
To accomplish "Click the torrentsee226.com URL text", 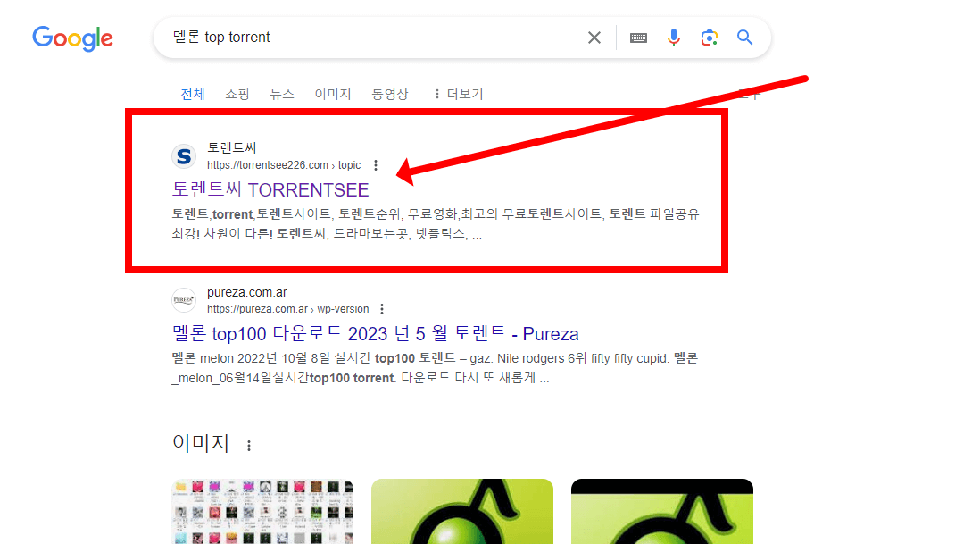I will click(x=284, y=165).
